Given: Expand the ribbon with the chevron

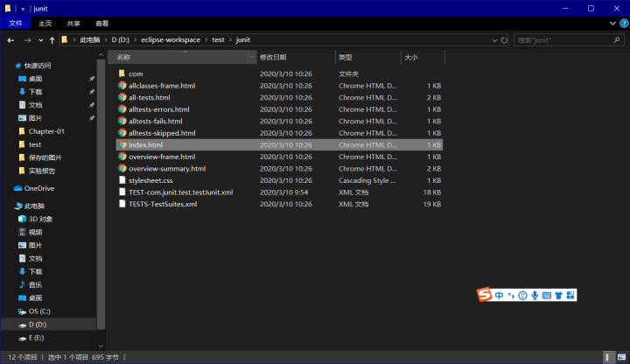Looking at the screenshot, I should click(612, 24).
